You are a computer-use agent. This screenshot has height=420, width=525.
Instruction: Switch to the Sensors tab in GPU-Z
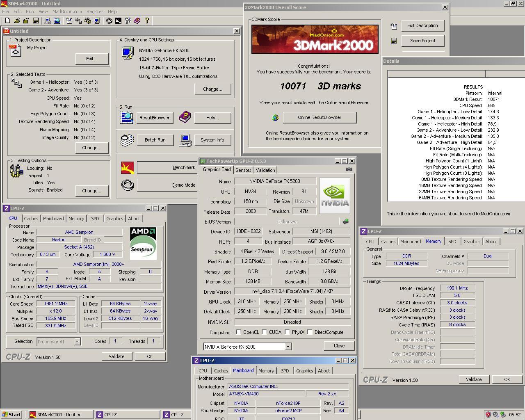(x=243, y=170)
